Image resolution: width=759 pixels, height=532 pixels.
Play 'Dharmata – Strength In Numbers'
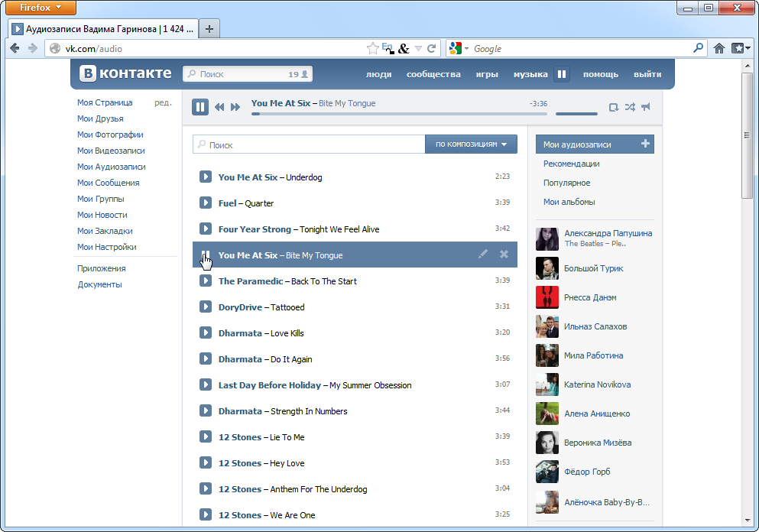pos(206,410)
